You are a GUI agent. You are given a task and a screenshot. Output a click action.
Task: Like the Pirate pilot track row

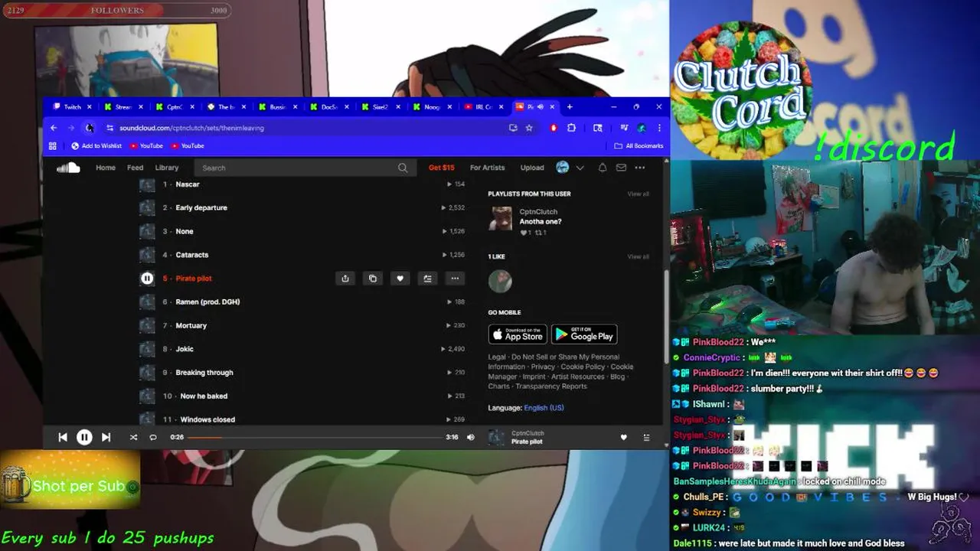(400, 279)
